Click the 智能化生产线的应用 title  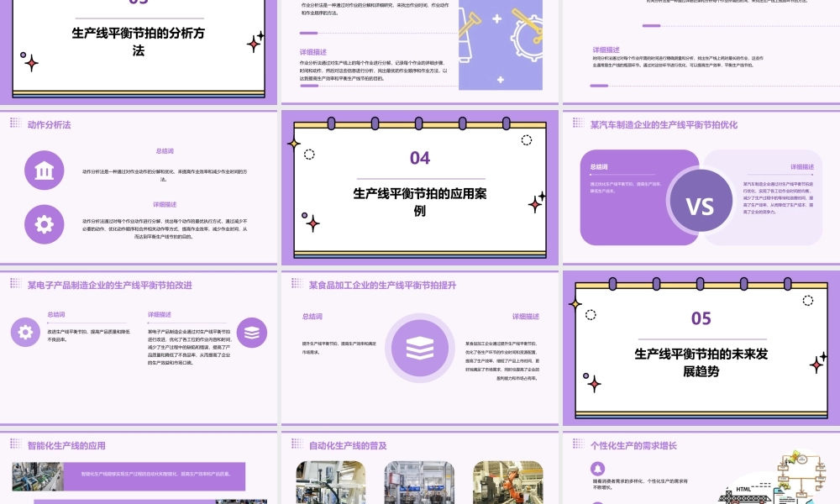(66, 445)
